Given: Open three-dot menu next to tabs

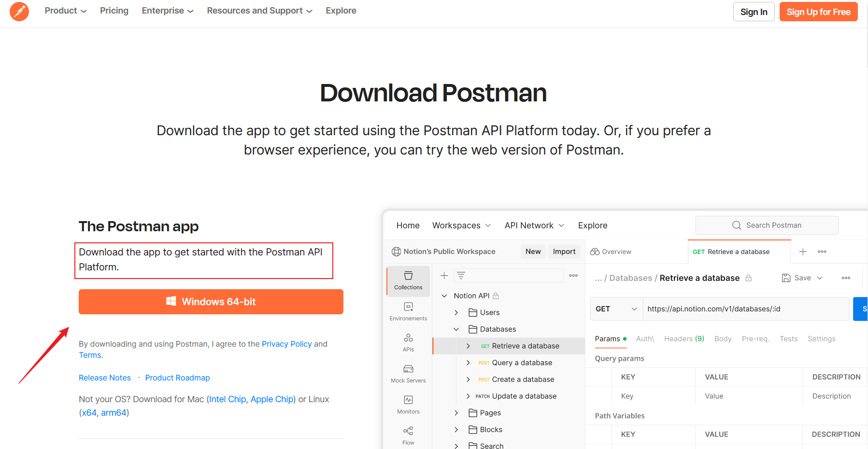Looking at the screenshot, I should point(822,252).
